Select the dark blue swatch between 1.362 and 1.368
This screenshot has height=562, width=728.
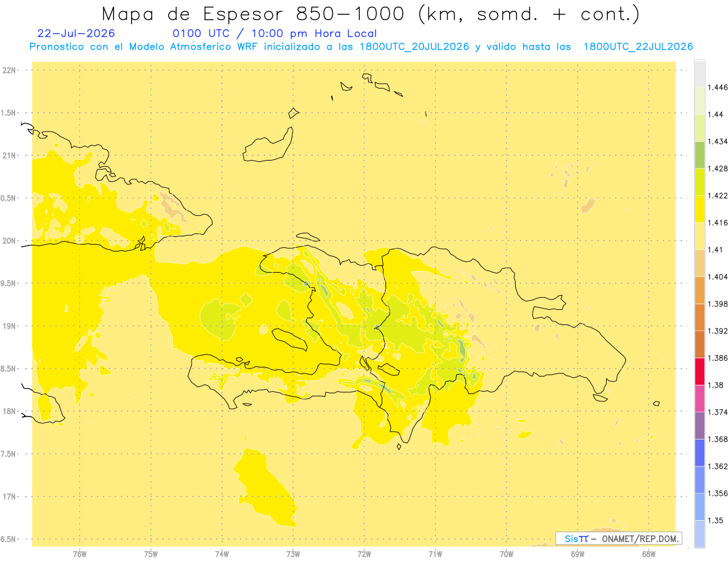coord(699,453)
